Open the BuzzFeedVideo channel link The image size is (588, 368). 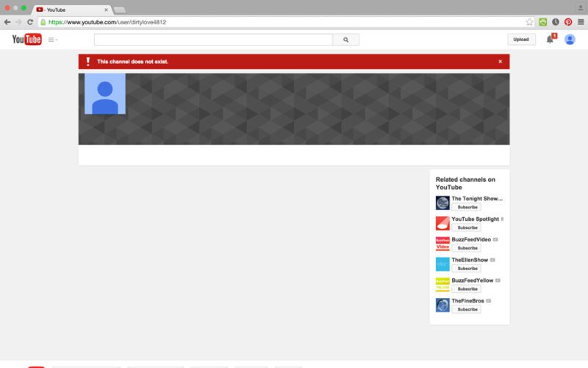tap(471, 239)
